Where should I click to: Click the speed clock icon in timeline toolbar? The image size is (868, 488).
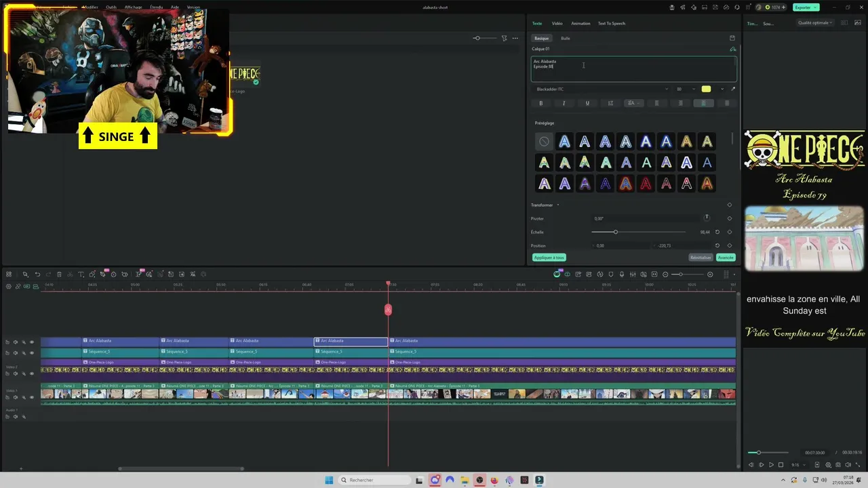(x=113, y=274)
